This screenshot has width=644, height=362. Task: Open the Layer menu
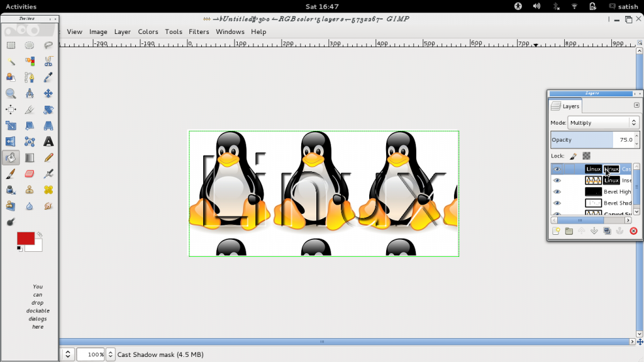(123, 31)
